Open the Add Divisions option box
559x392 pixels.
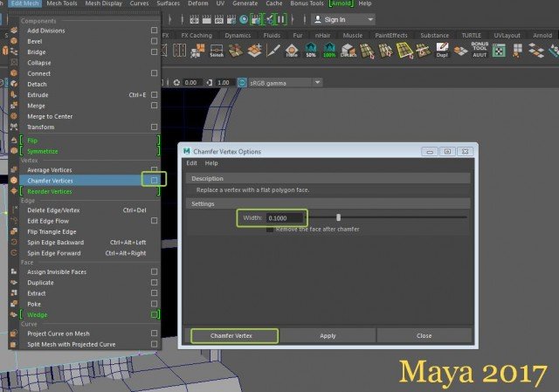[x=154, y=31]
